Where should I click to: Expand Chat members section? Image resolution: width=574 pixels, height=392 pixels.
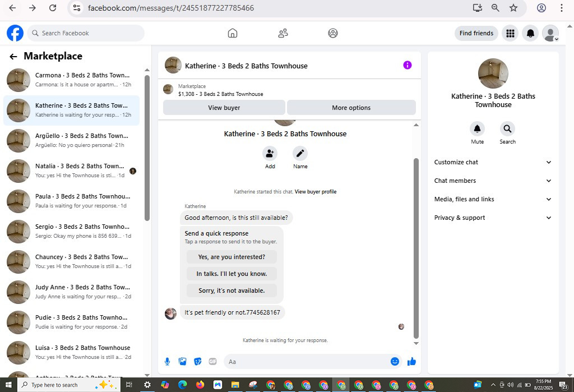[x=492, y=181]
